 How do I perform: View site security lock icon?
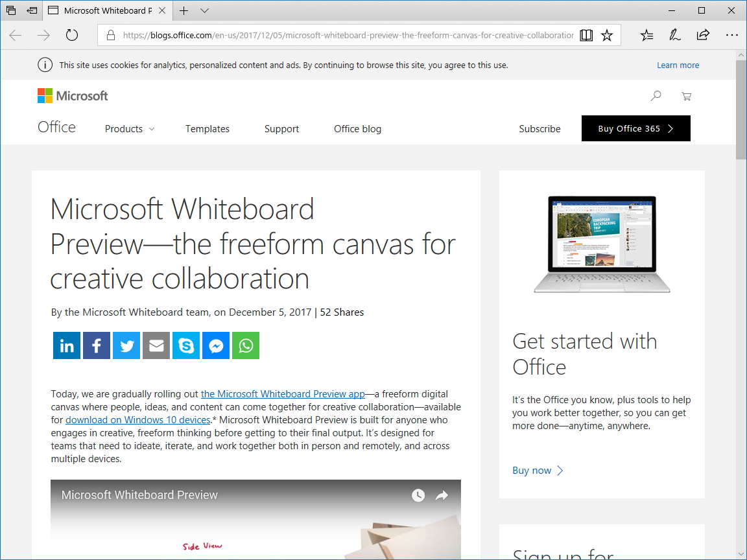click(x=110, y=35)
